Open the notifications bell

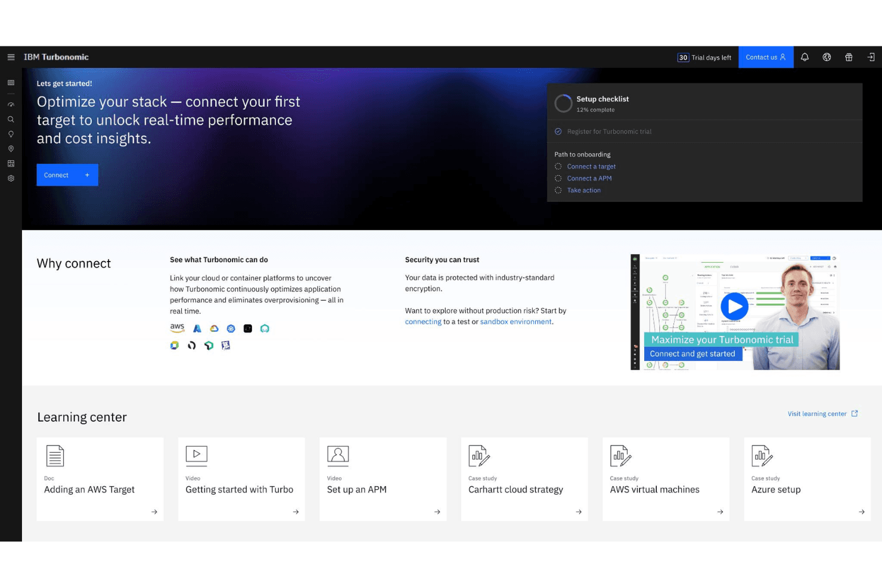tap(805, 57)
